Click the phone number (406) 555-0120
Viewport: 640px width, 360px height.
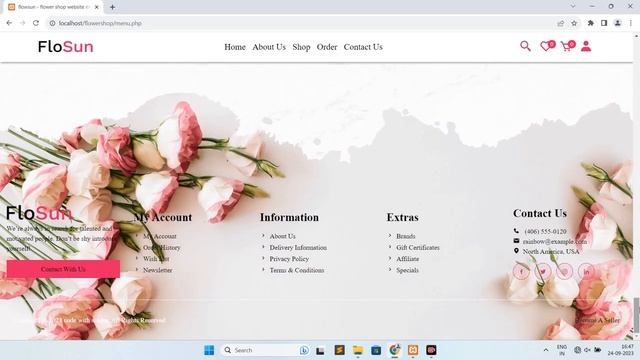click(x=545, y=231)
